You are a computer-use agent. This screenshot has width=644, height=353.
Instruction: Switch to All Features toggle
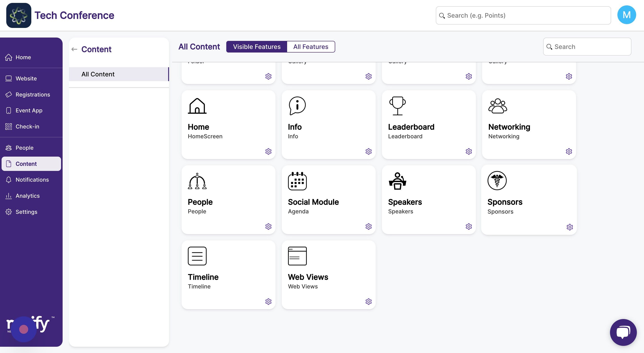(311, 47)
